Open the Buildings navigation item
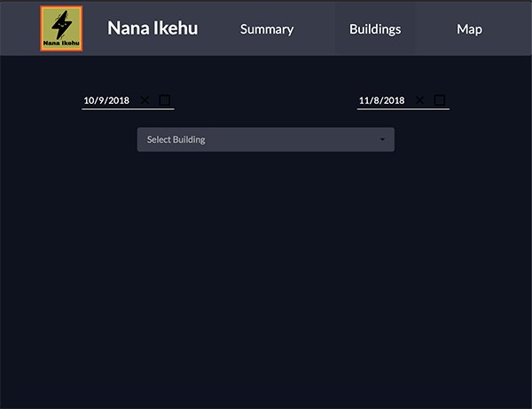 [375, 29]
